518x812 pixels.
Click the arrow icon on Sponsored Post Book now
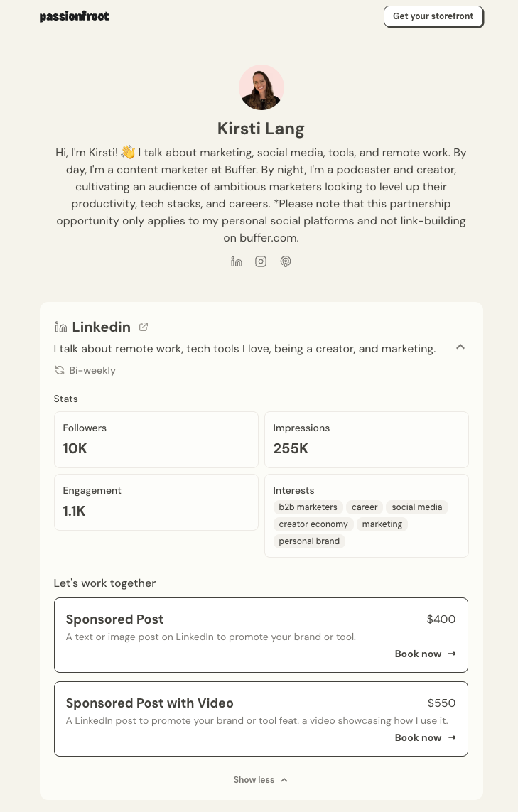tap(451, 654)
